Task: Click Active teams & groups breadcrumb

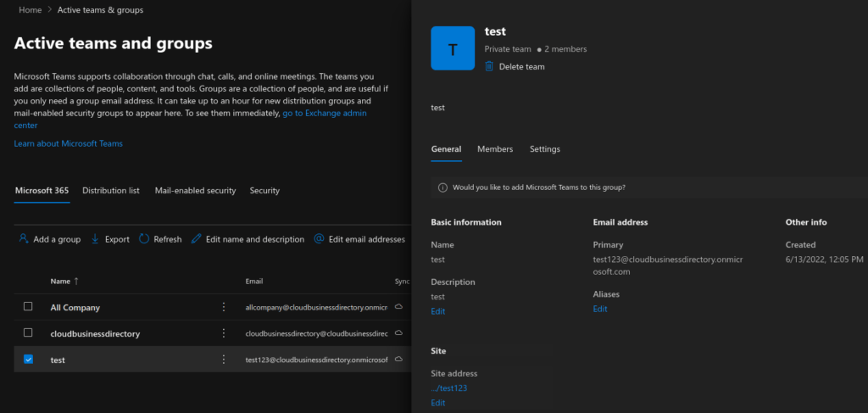Action: 100,10
